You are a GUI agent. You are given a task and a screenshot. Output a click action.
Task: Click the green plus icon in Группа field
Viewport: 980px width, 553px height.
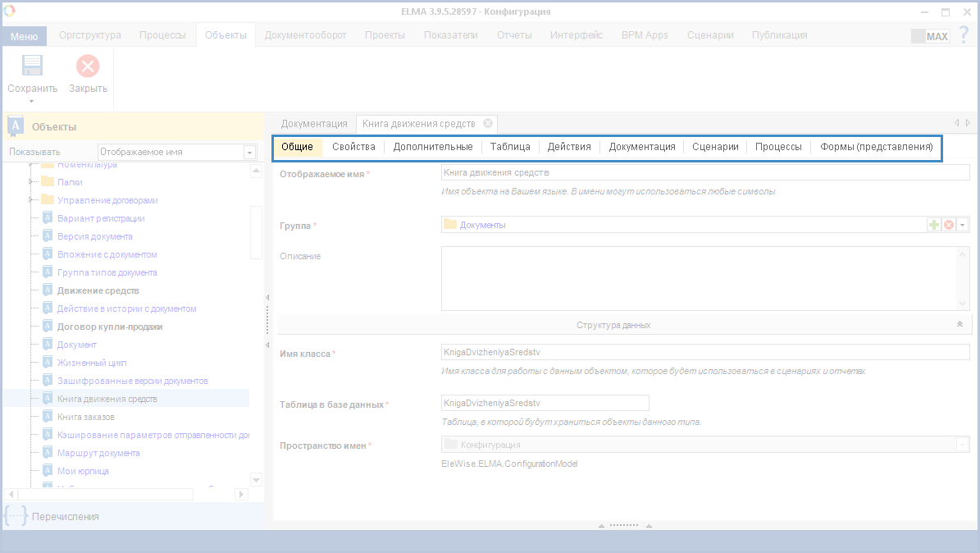pyautogui.click(x=934, y=225)
